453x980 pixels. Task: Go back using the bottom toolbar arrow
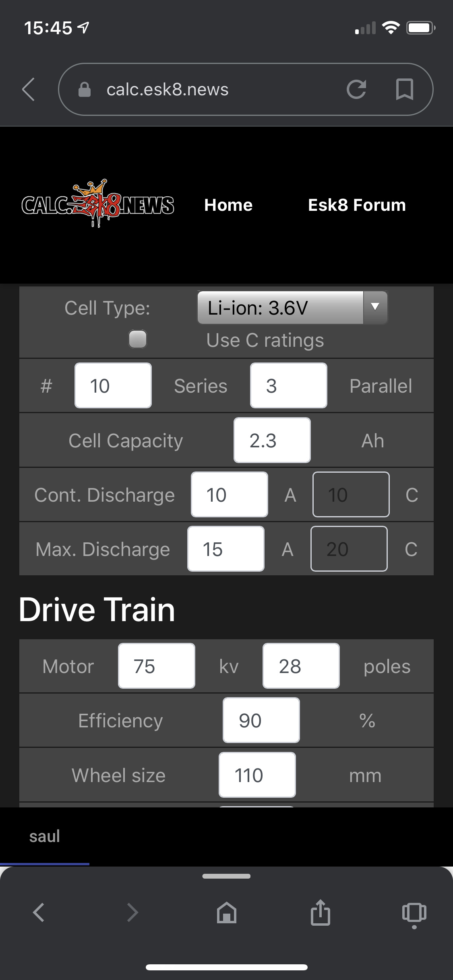tap(39, 912)
